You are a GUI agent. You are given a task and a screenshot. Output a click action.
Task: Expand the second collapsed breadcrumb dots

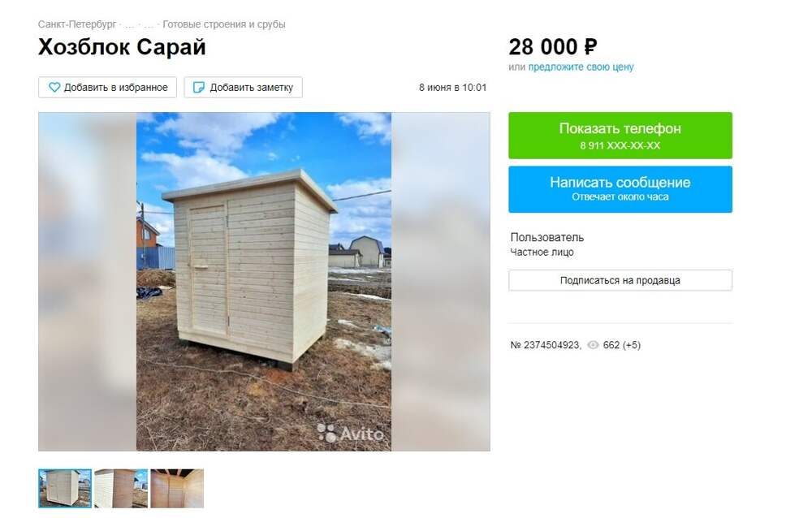coord(149,25)
